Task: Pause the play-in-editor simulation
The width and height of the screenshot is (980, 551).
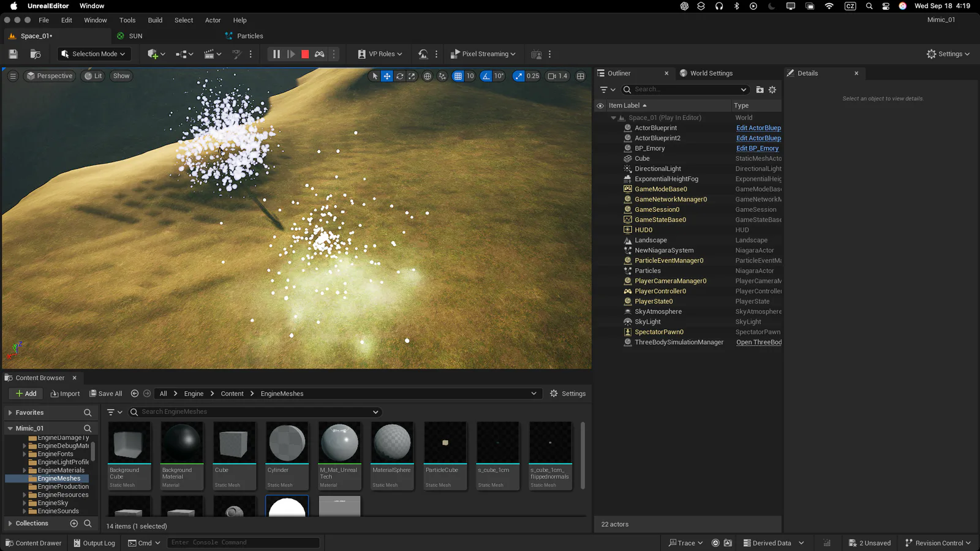Action: point(276,54)
